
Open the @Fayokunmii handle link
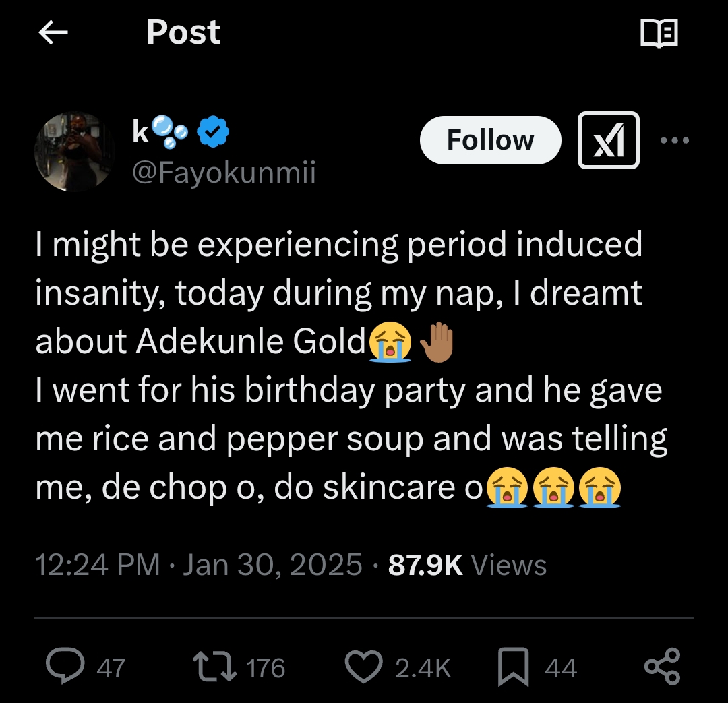pyautogui.click(x=224, y=174)
